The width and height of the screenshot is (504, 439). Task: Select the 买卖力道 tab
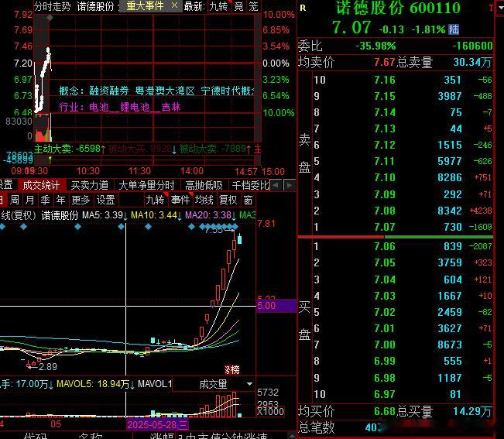pyautogui.click(x=89, y=185)
